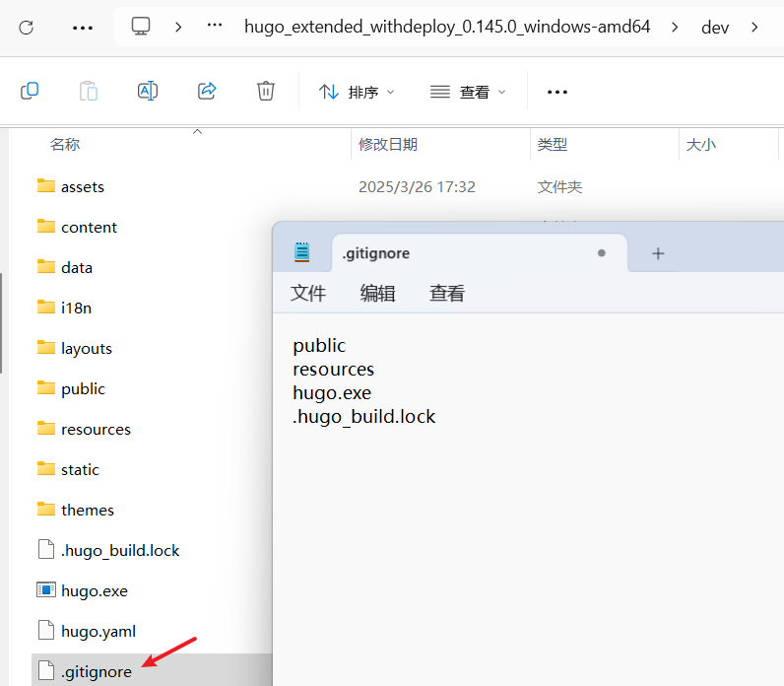This screenshot has width=784, height=686.
Task: Open the 排序 sort dropdown
Action: tap(357, 92)
